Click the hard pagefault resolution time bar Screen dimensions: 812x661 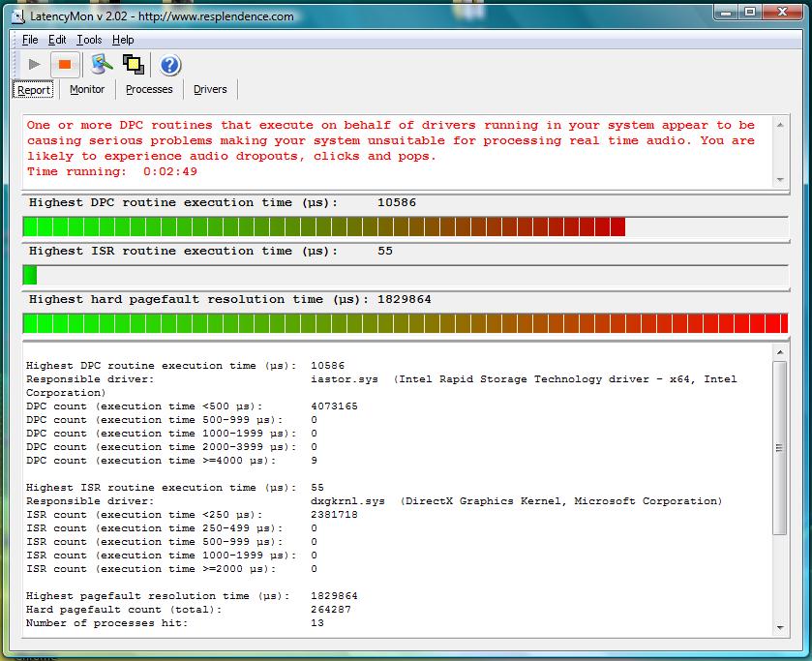pyautogui.click(x=406, y=323)
